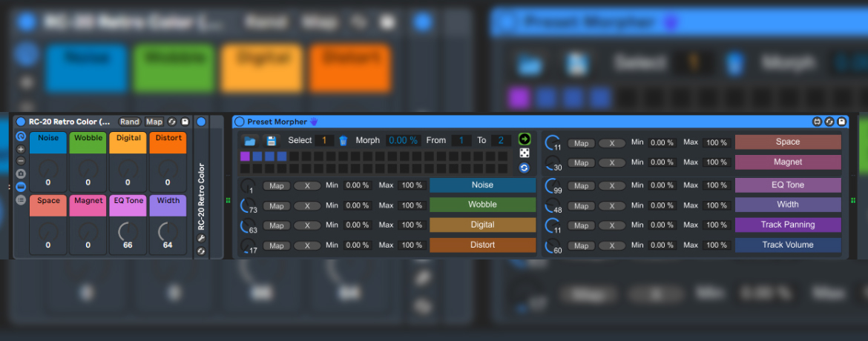Click the dice randomize icon
This screenshot has height=341, width=868.
coord(525,153)
